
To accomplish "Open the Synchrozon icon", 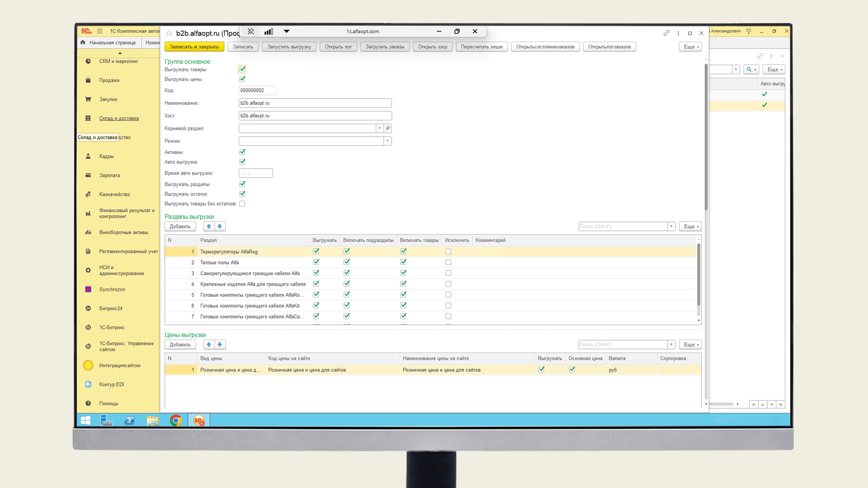I will click(x=88, y=289).
